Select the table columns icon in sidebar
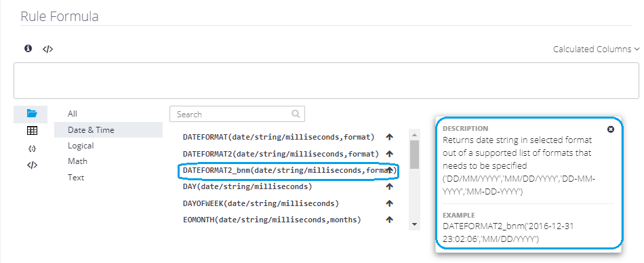 pyautogui.click(x=32, y=131)
